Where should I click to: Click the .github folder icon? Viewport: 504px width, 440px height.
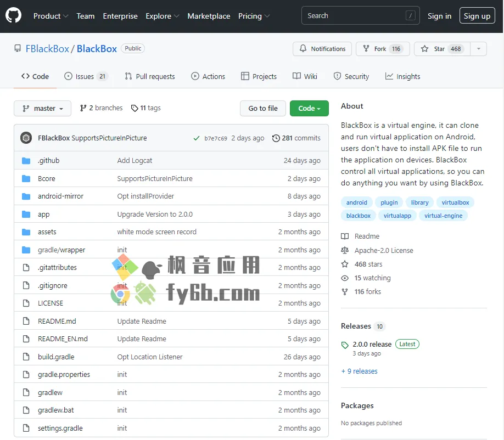click(26, 161)
